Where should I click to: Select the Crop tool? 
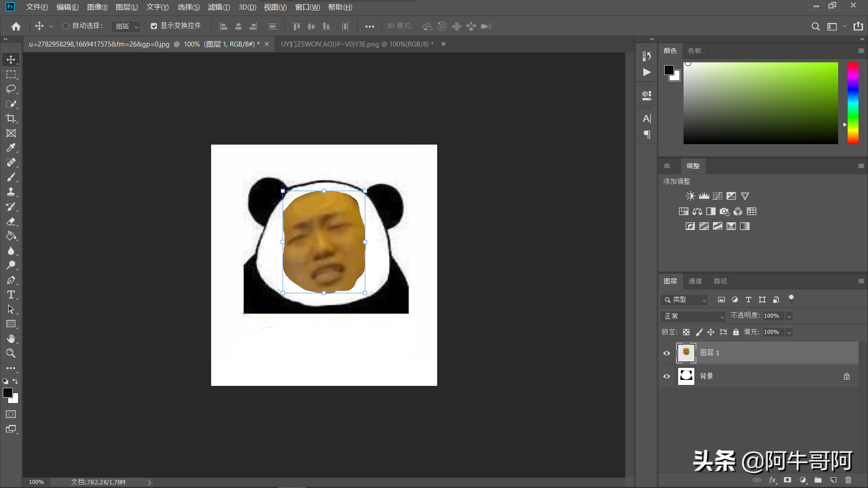pyautogui.click(x=11, y=118)
